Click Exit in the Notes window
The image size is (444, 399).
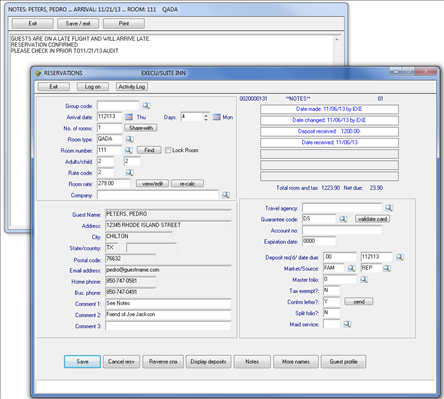pos(33,23)
